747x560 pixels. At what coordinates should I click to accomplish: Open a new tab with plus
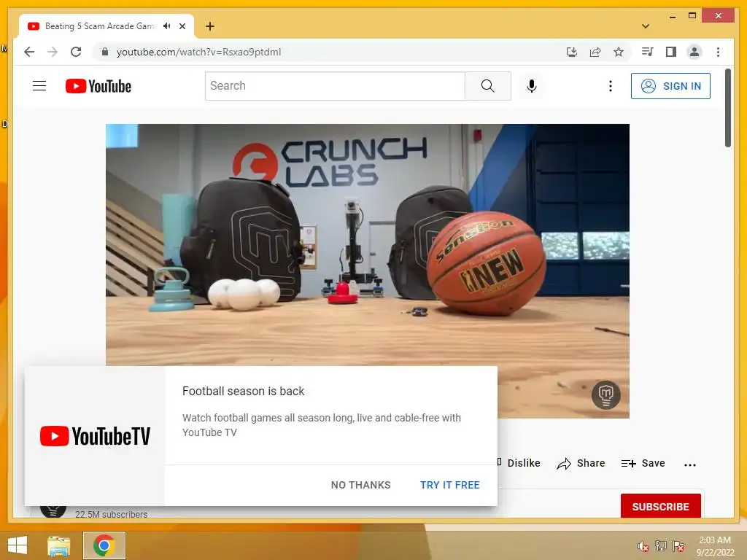(210, 26)
